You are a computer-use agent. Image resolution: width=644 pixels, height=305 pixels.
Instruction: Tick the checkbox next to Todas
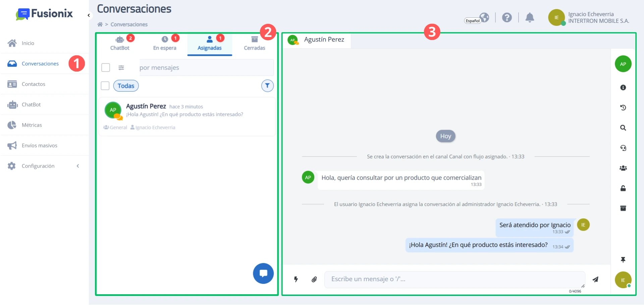pos(105,86)
